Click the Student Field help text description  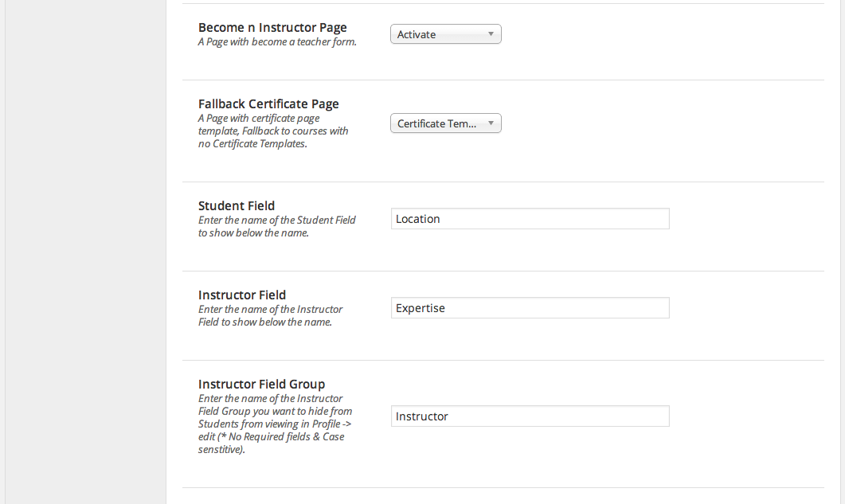click(276, 226)
